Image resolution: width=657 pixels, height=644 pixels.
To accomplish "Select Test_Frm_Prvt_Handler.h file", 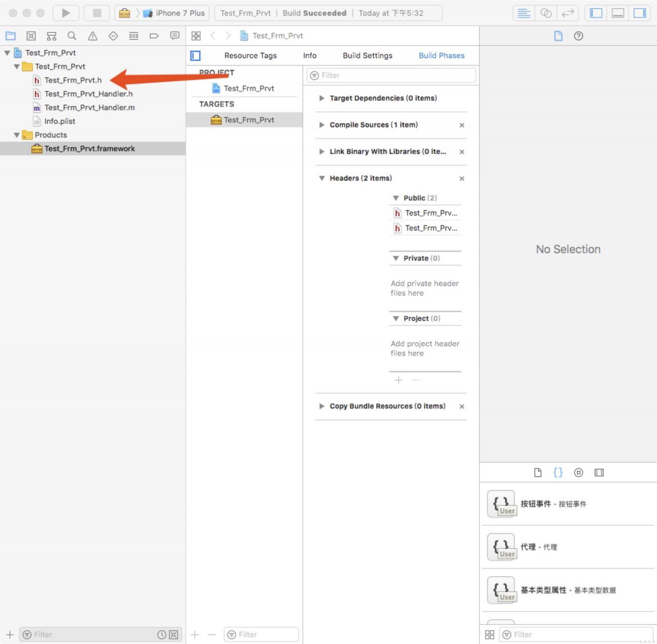I will (x=88, y=94).
